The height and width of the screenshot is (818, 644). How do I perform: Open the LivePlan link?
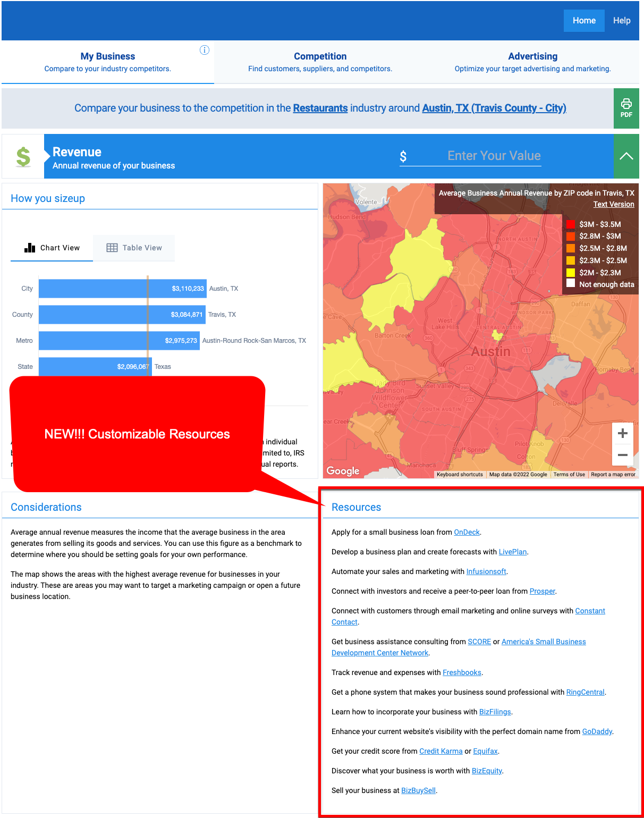[x=513, y=552]
